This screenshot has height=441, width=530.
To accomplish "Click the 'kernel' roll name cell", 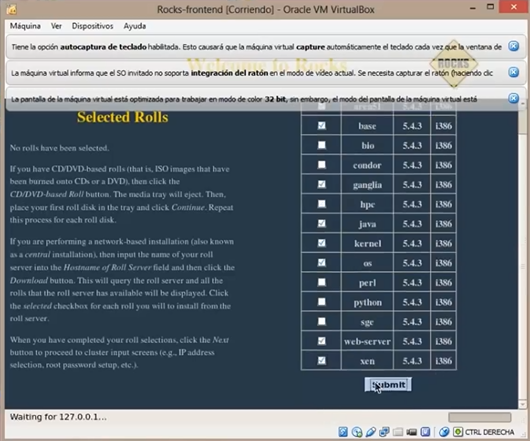I will [367, 244].
